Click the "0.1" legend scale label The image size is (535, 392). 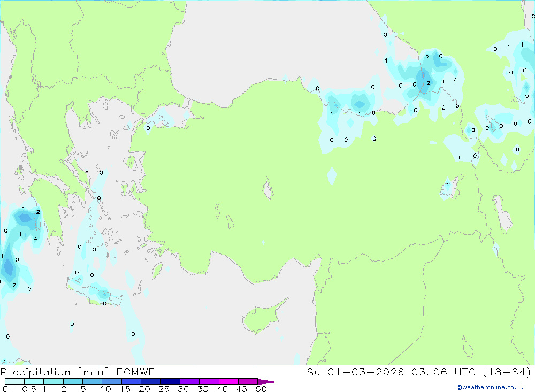coord(9,389)
